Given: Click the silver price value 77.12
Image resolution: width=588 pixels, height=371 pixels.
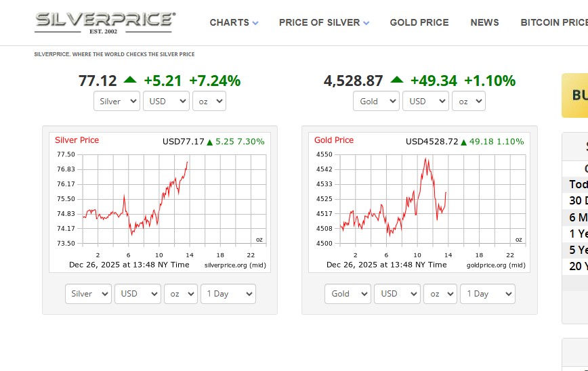Looking at the screenshot, I should [98, 81].
